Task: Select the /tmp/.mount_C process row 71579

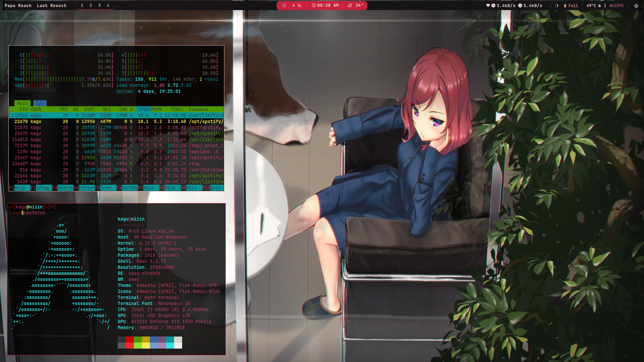Action: pyautogui.click(x=116, y=145)
